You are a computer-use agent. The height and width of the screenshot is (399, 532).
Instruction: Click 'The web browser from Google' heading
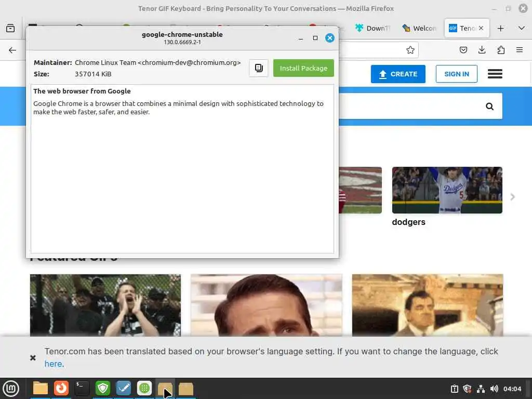coord(82,91)
